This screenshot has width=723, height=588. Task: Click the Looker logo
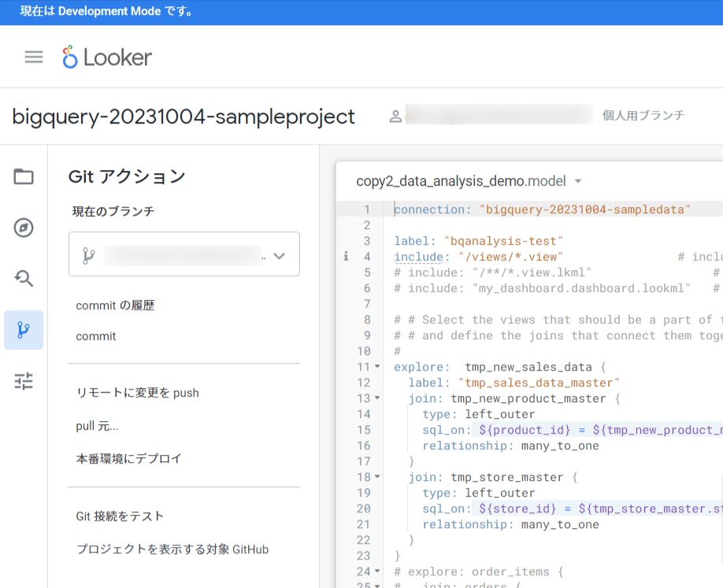pos(106,56)
